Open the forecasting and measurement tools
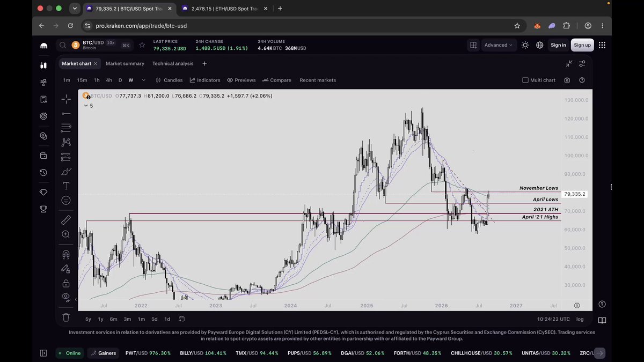Screen dimensions: 644x362 click(66, 157)
